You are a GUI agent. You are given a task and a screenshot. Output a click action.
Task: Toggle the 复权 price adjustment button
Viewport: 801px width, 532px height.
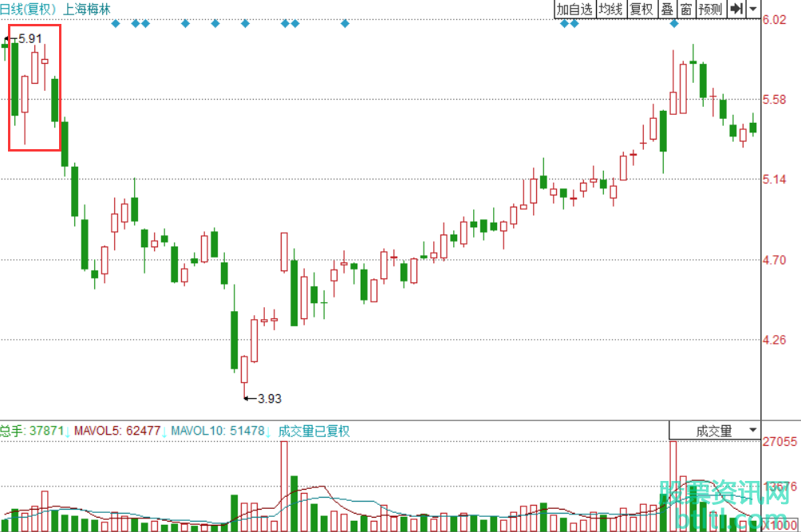click(641, 9)
